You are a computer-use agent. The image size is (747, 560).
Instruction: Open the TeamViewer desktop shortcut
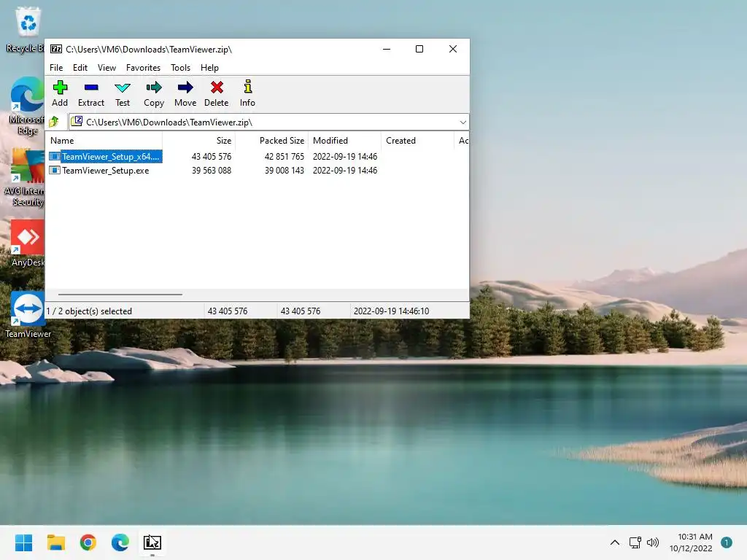(x=28, y=315)
